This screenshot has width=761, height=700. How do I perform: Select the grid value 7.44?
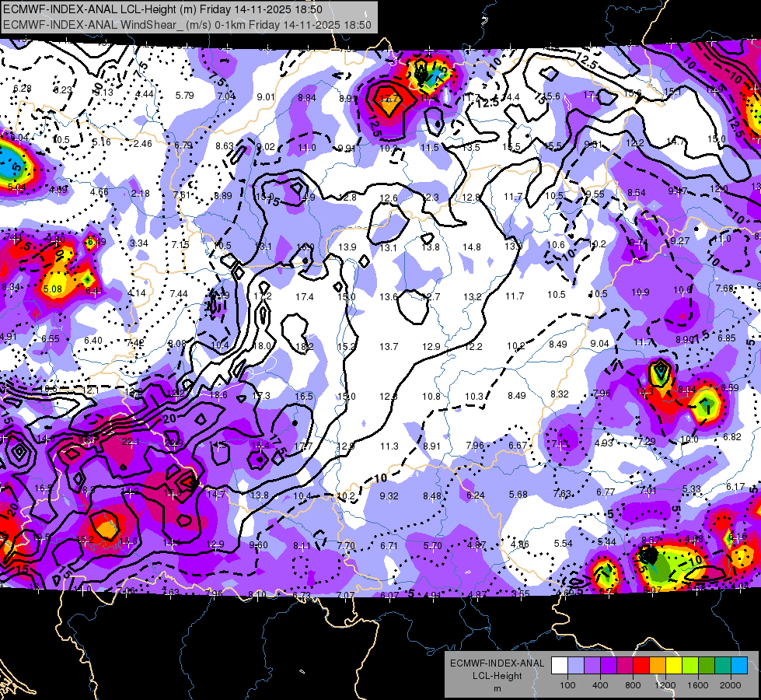click(x=179, y=293)
